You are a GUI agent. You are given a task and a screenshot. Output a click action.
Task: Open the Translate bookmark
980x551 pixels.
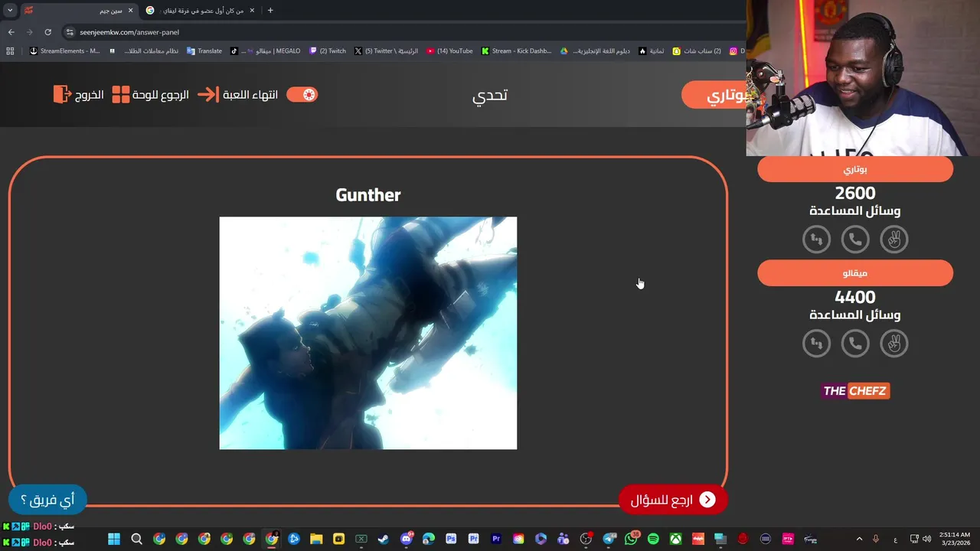204,51
